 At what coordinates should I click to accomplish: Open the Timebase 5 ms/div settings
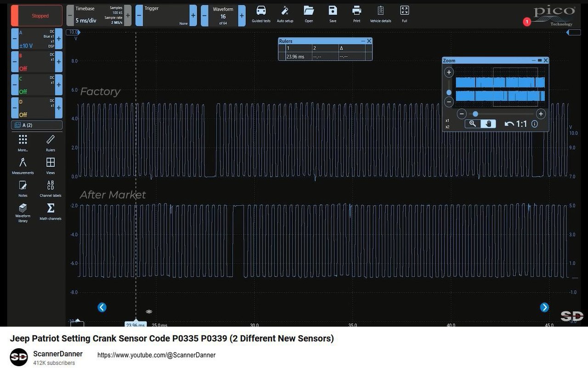click(99, 16)
